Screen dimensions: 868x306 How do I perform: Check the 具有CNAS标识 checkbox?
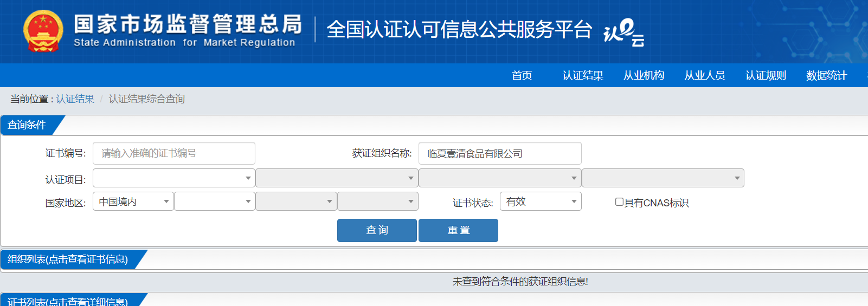pos(619,202)
